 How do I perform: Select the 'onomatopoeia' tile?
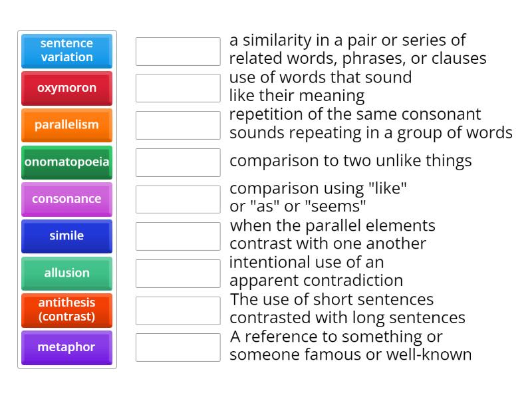(66, 162)
